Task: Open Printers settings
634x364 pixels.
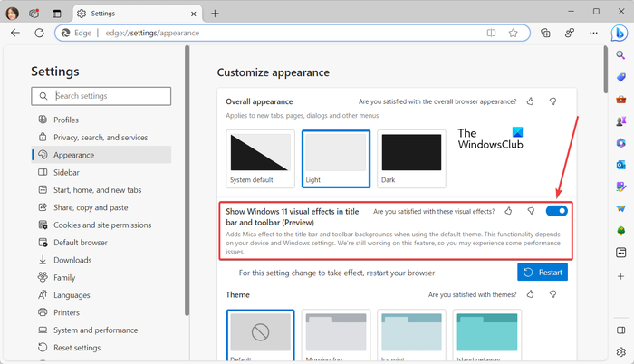Action: tap(101, 312)
